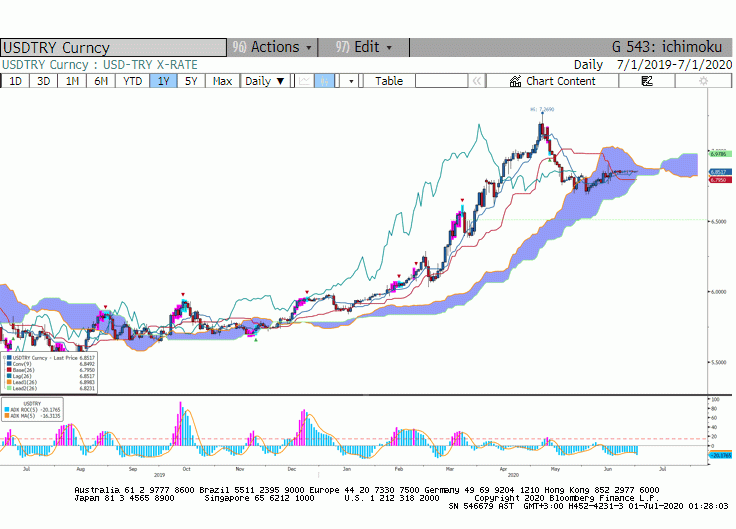Click the Lead2(26) legend color swatch
The height and width of the screenshot is (529, 736).
pos(9,388)
